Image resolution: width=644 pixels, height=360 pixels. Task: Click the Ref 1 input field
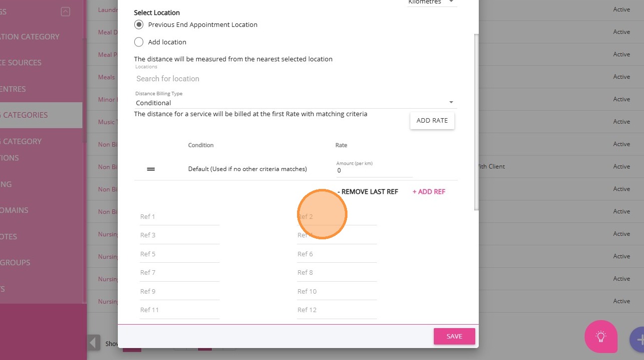(x=179, y=217)
